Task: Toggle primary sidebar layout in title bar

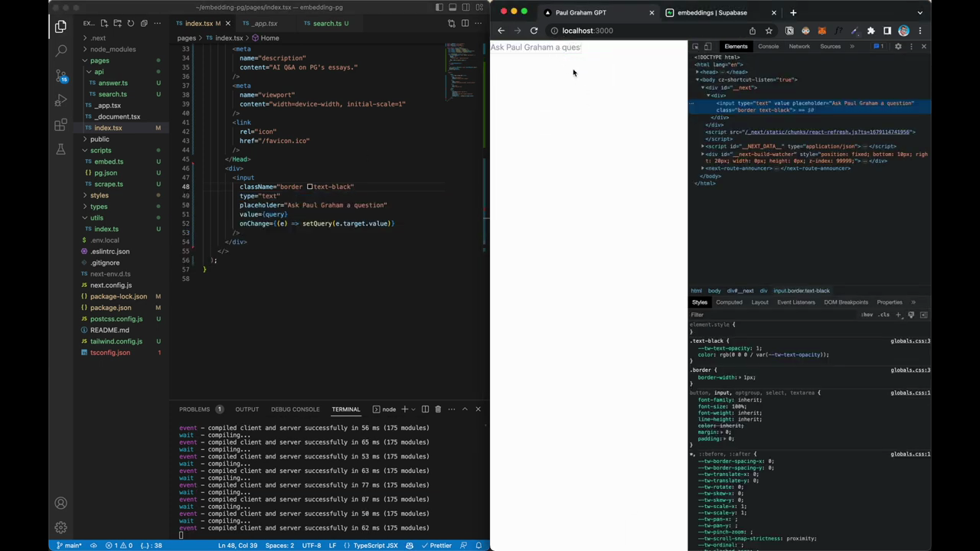Action: [439, 8]
